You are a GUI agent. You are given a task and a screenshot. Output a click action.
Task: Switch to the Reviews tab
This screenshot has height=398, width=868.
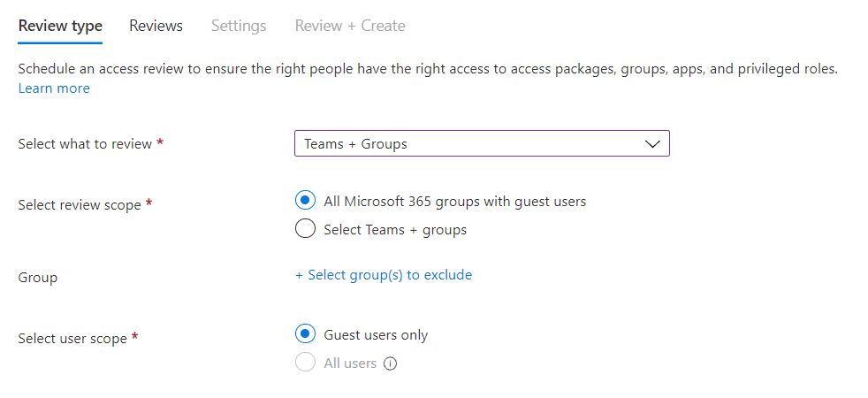coord(156,26)
